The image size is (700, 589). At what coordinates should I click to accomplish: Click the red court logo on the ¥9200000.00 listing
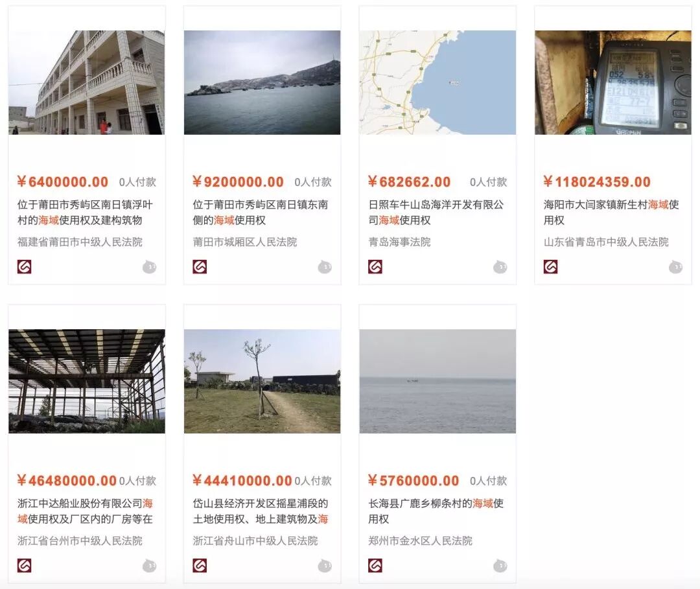click(200, 267)
